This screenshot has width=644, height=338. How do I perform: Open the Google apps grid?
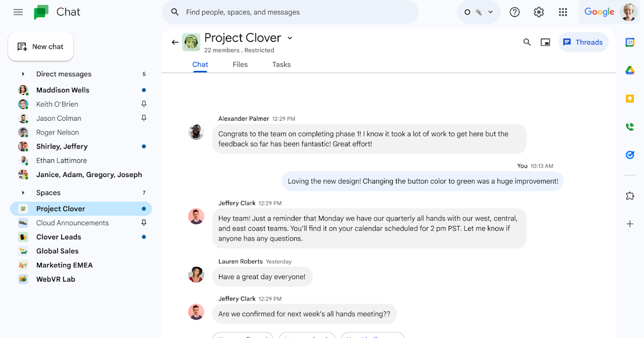pos(563,12)
